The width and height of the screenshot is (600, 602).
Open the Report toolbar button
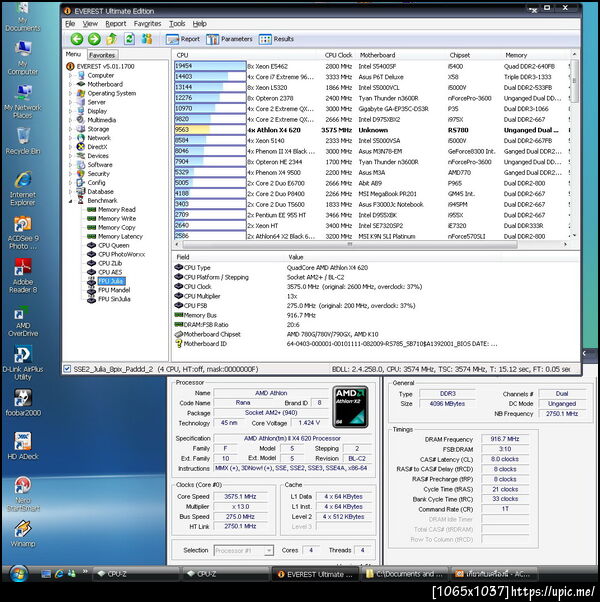(x=183, y=39)
